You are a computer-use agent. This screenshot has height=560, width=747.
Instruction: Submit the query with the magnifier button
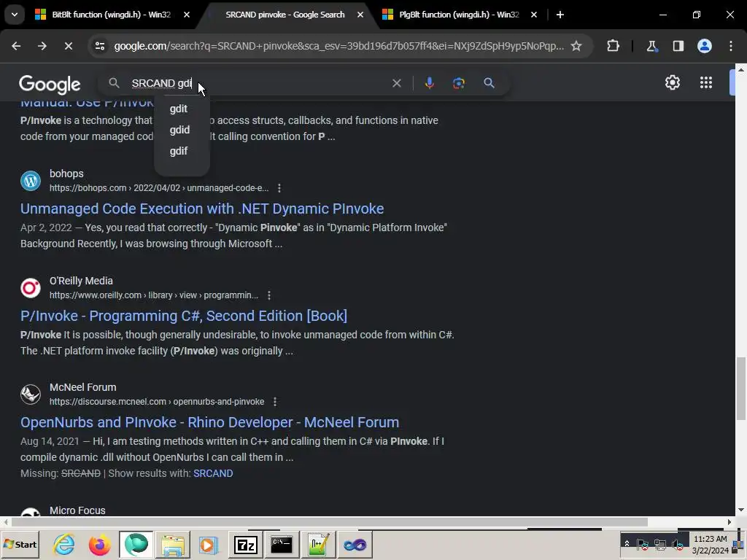tap(489, 83)
